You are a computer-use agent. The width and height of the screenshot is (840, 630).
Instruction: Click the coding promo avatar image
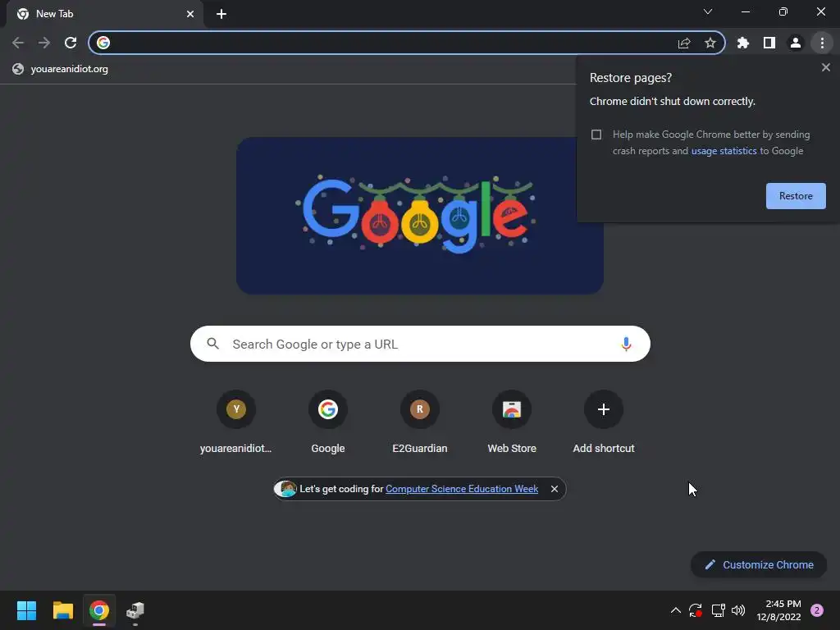coord(286,489)
